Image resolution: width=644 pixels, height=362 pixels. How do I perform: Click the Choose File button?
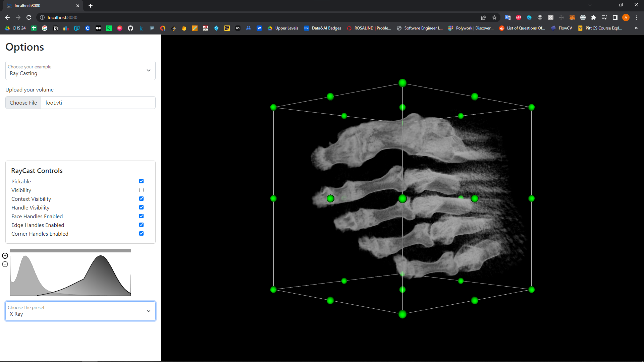coord(23,103)
